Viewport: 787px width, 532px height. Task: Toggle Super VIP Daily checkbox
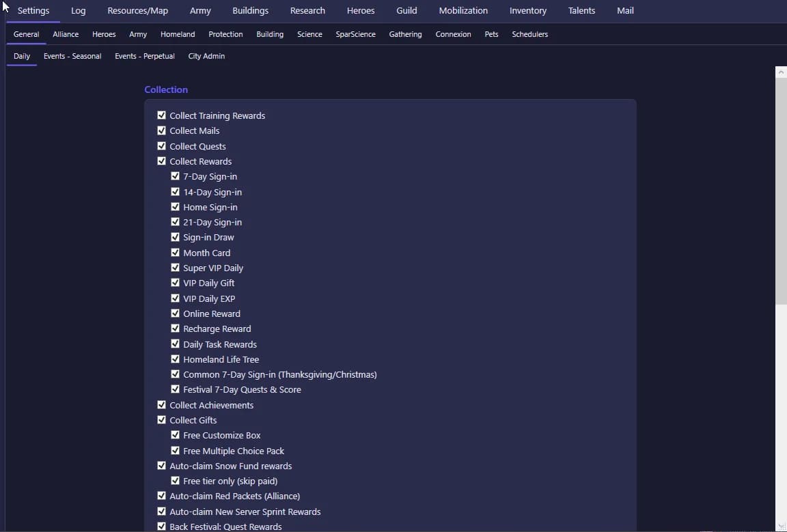(x=175, y=268)
